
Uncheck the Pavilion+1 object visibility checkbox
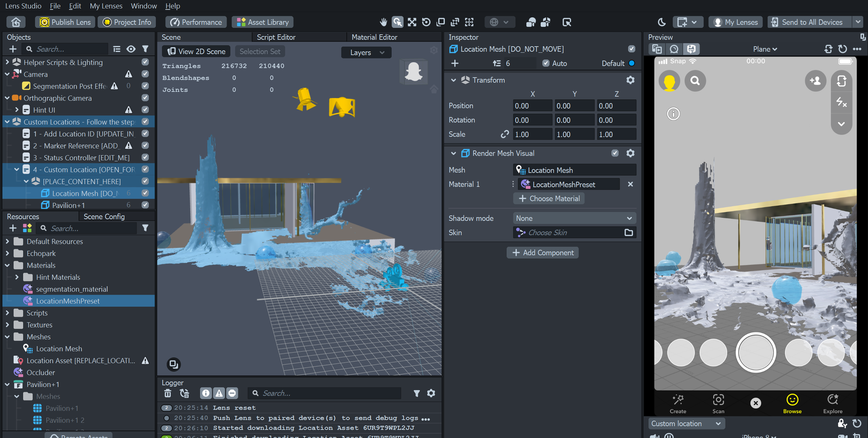145,205
